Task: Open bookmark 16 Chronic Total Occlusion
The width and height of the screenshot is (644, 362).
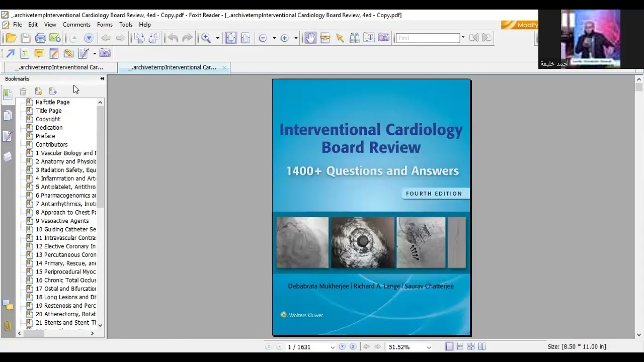Action: (66, 281)
